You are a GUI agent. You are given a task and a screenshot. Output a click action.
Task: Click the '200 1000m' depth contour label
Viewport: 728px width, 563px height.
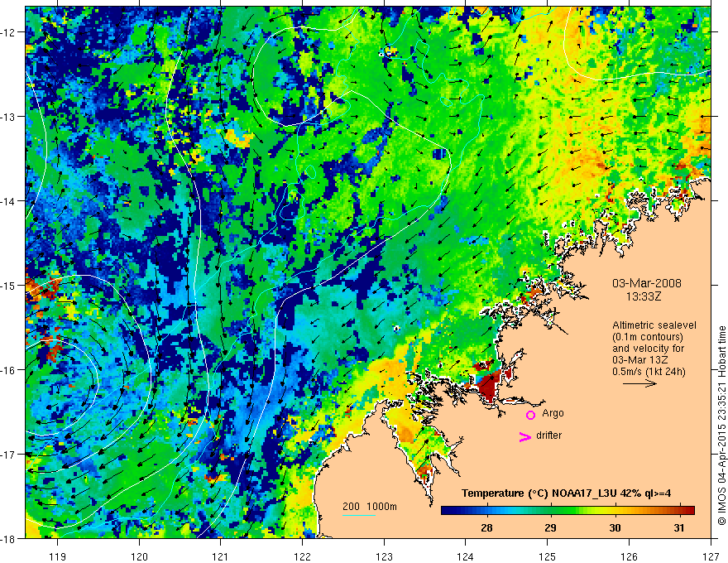tap(370, 507)
